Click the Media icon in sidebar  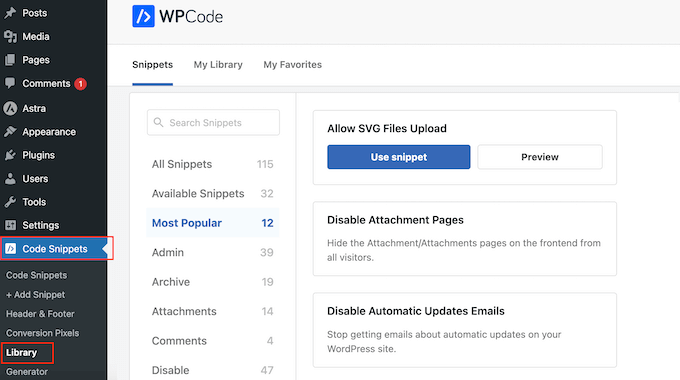click(10, 36)
